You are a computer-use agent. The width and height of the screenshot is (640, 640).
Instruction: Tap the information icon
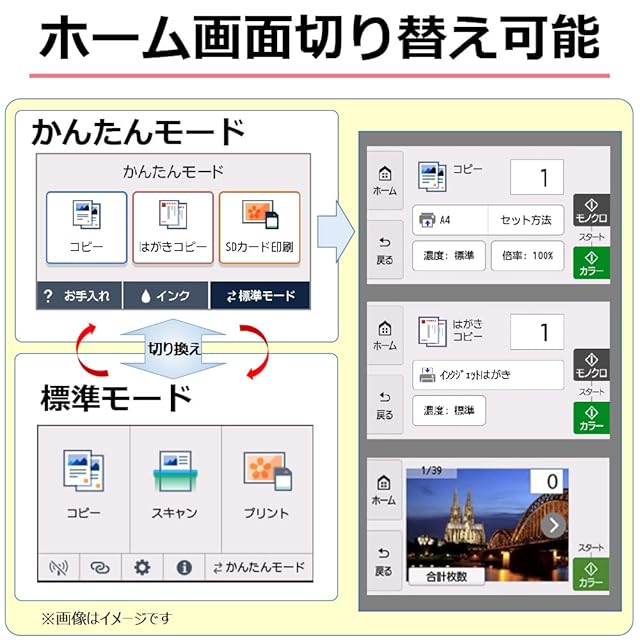point(184,567)
